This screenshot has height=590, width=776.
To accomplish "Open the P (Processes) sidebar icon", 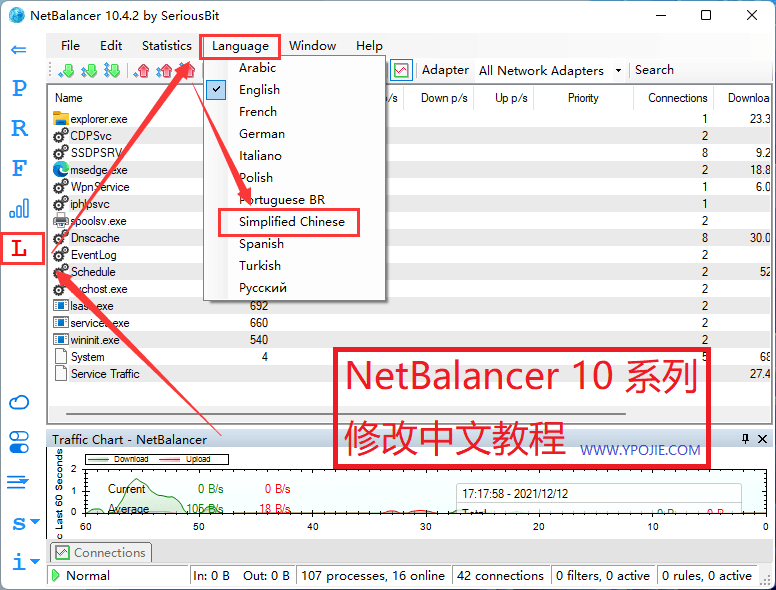I will (19, 88).
